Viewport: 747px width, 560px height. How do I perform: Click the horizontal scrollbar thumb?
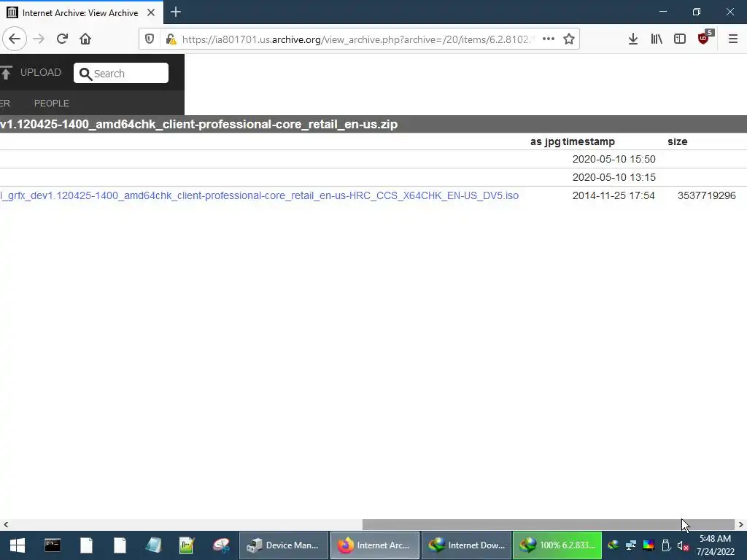(549, 525)
